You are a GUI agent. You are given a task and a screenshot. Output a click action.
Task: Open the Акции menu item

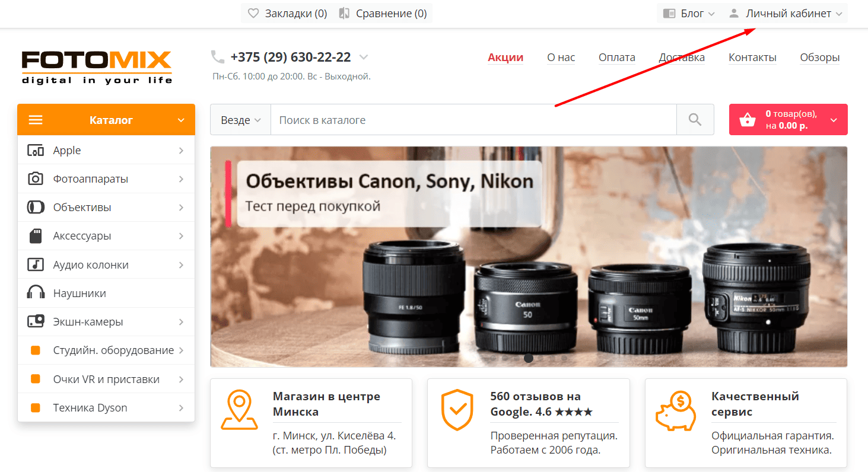point(505,58)
